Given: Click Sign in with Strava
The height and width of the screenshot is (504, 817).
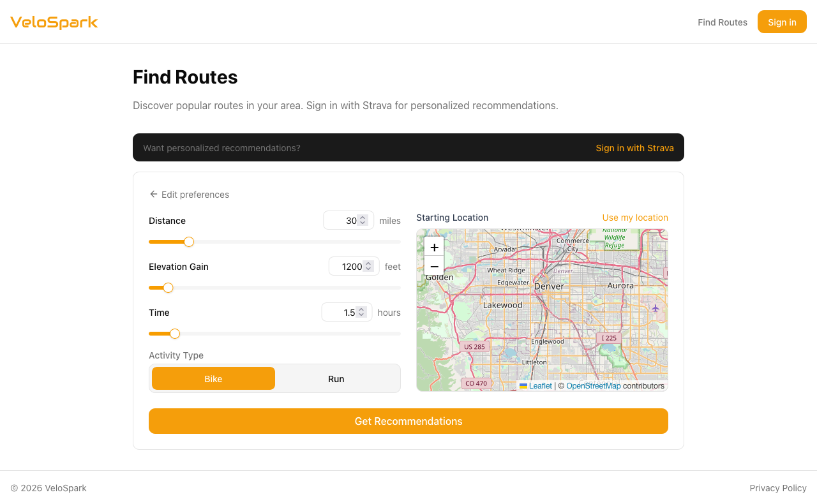Looking at the screenshot, I should click(634, 147).
